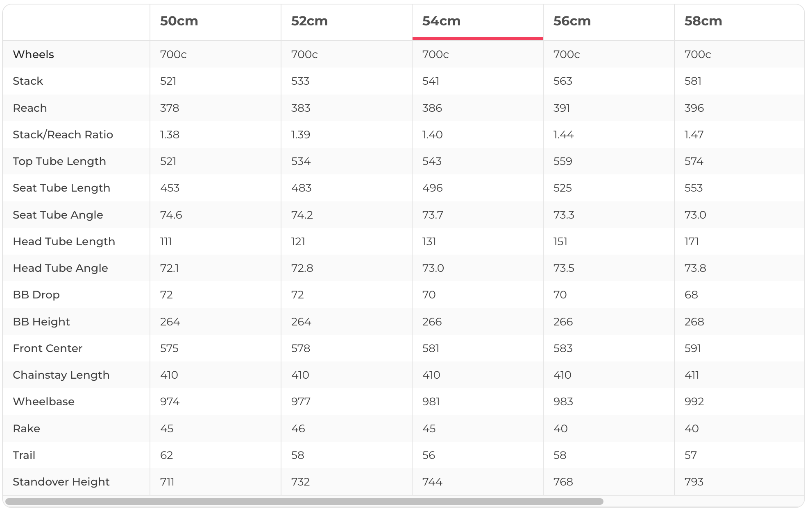Click the Stack/Reach Ratio row label
This screenshot has width=812, height=515.
(x=63, y=135)
